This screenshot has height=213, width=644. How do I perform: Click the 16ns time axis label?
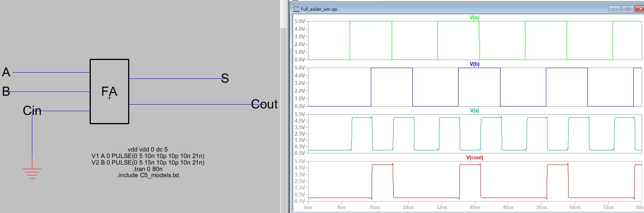(x=375, y=207)
